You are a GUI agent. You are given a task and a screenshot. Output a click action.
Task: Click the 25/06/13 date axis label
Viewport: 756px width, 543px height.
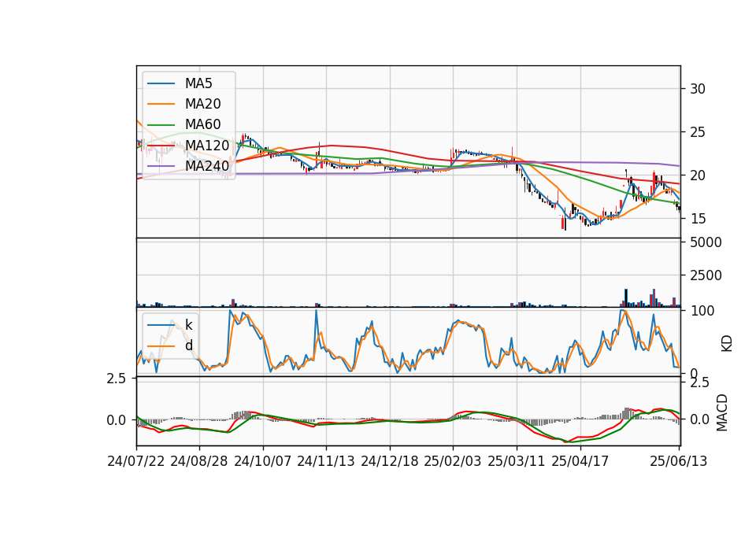pos(679,461)
